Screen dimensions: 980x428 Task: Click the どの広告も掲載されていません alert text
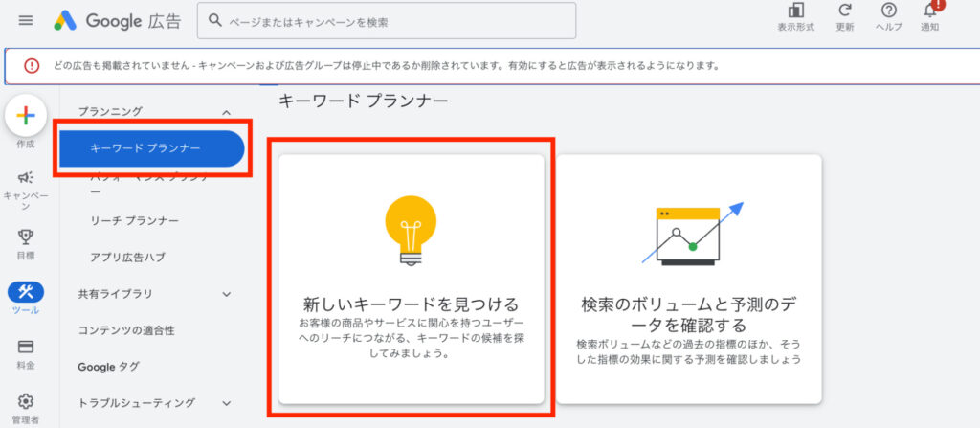pyautogui.click(x=388, y=66)
